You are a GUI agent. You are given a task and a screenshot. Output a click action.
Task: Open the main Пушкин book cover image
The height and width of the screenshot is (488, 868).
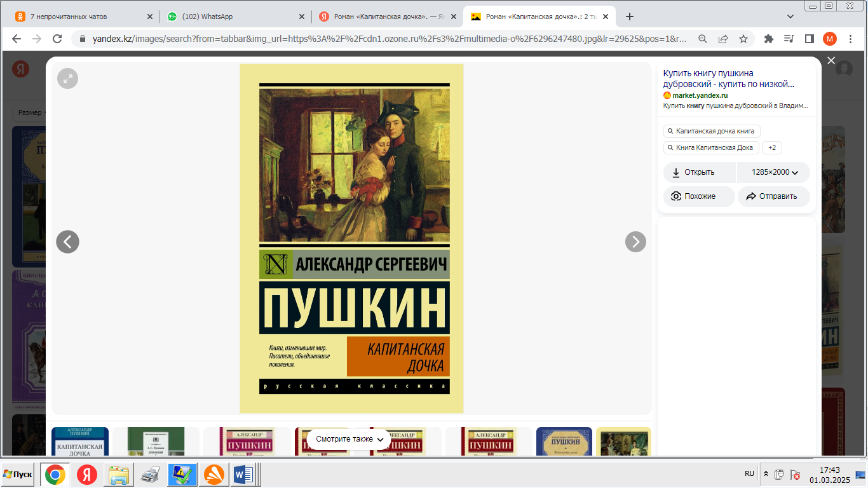coord(351,239)
